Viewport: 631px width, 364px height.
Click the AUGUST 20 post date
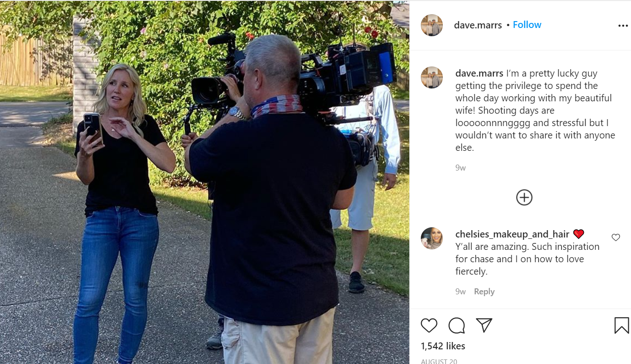(x=439, y=361)
